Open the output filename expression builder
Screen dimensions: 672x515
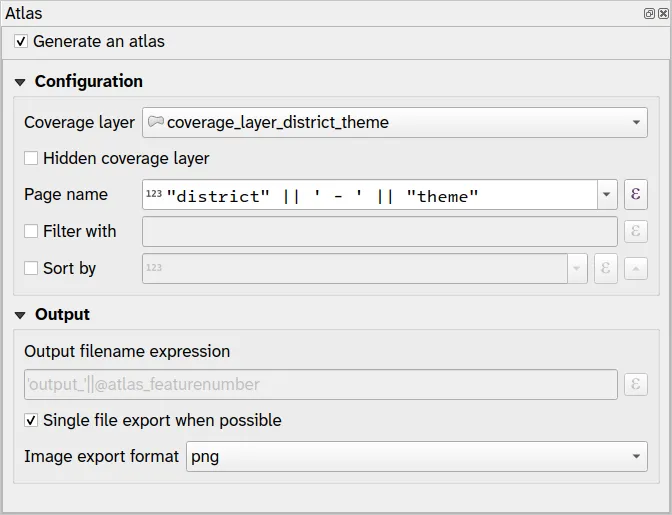click(636, 384)
